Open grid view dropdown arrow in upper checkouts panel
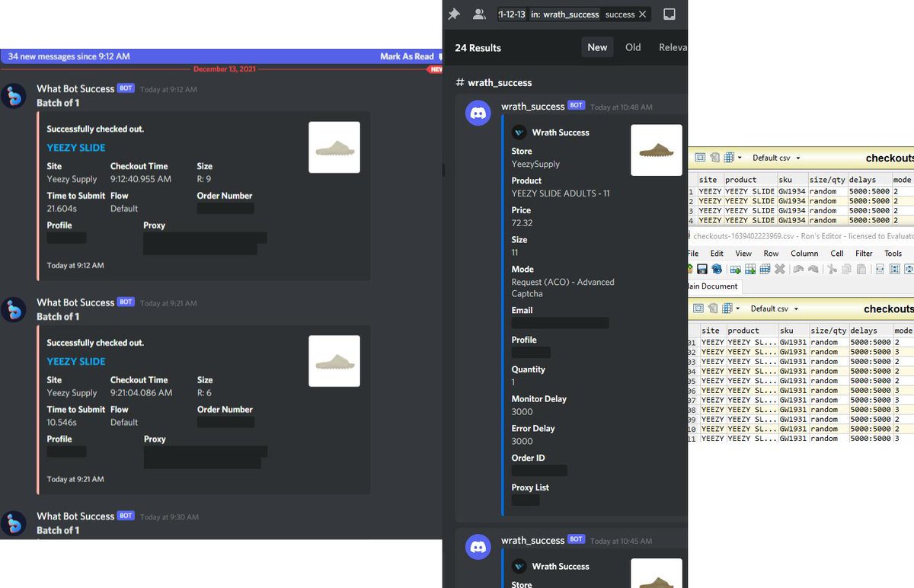This screenshot has height=588, width=914. (x=740, y=158)
